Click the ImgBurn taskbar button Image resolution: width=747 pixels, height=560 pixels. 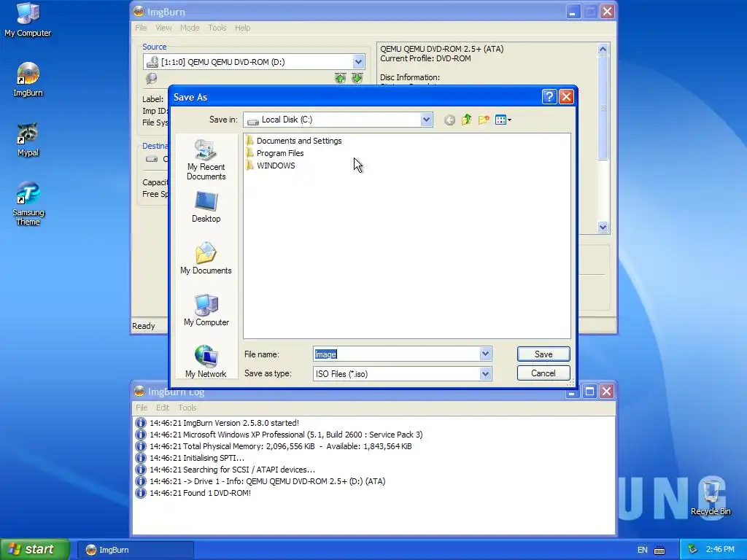[135, 550]
